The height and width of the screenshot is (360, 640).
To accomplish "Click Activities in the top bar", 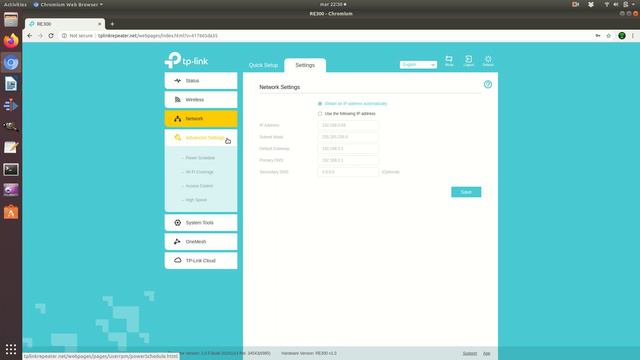I will [x=15, y=4].
